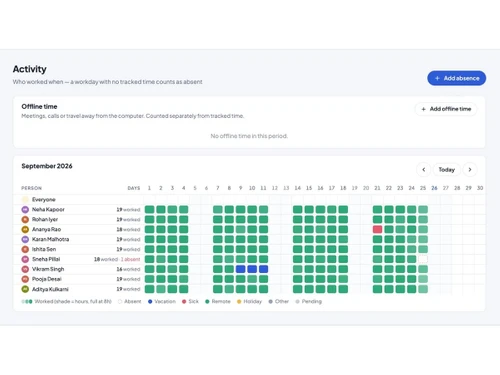Click the day 15 column header
This screenshot has width=500, height=375.
[309, 188]
